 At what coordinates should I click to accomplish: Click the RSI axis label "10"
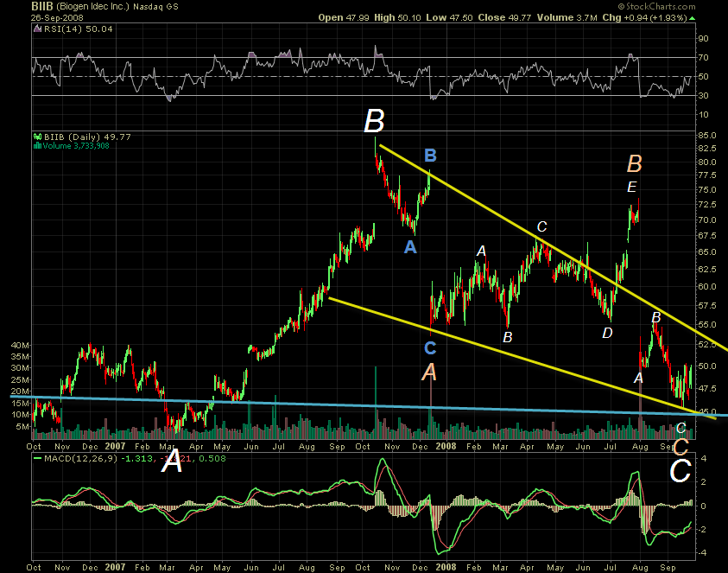(x=704, y=115)
